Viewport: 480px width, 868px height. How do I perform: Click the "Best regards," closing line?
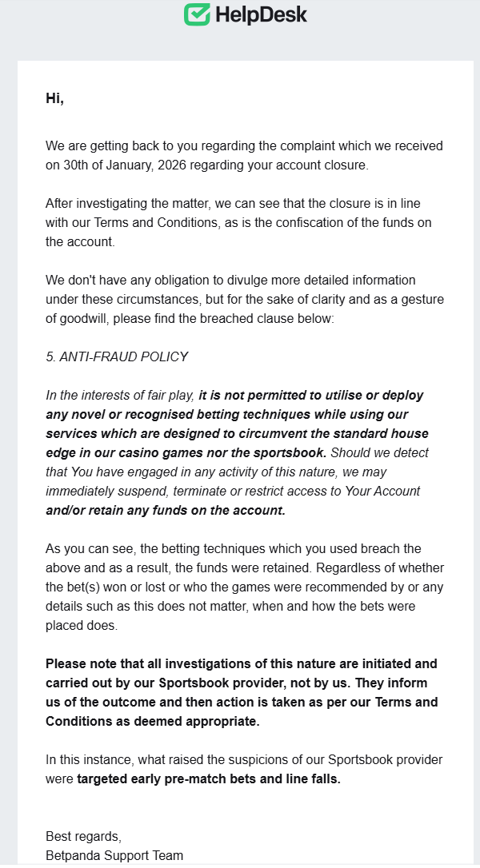83,836
